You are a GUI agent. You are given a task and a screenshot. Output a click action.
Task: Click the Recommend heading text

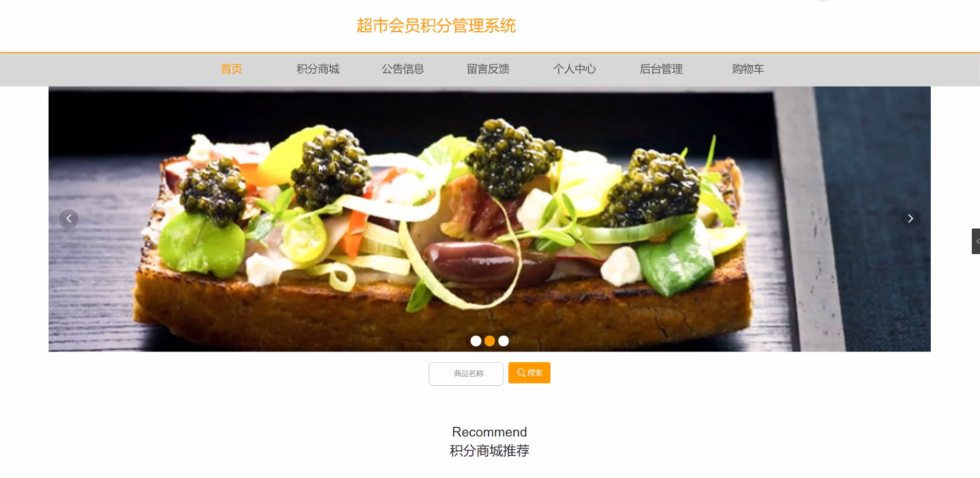coord(490,432)
